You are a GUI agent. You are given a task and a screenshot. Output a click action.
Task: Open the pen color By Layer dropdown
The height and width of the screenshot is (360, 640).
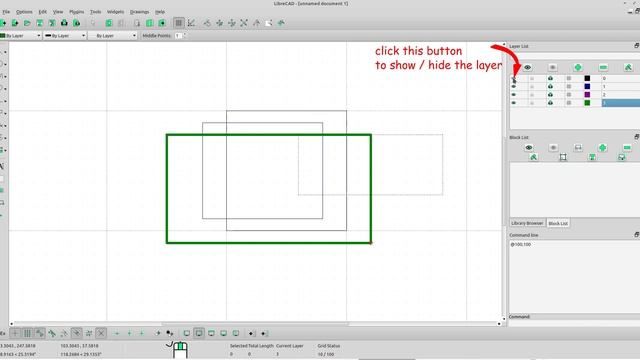pos(20,36)
